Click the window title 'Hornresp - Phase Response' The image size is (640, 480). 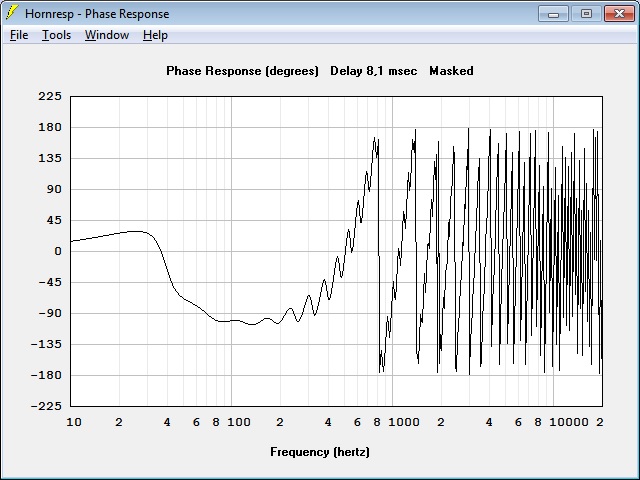(97, 14)
